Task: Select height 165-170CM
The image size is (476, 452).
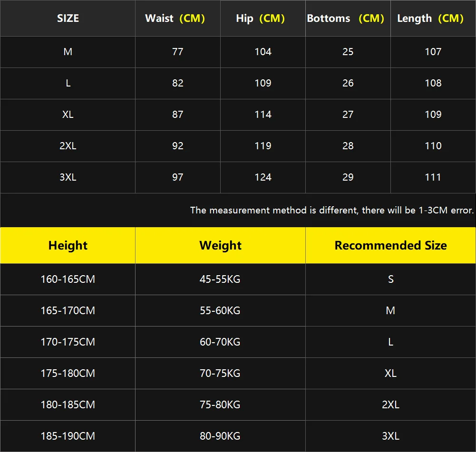Action: 68,311
